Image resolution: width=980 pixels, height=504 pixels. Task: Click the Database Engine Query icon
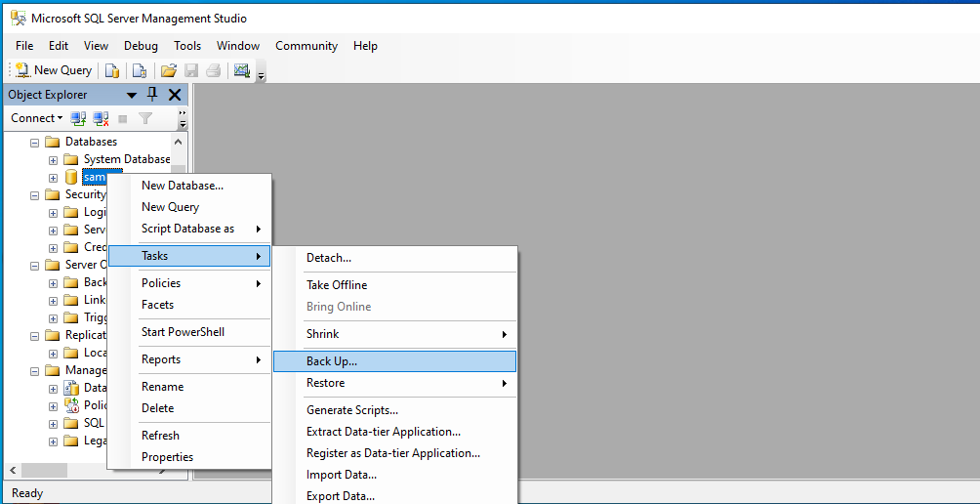112,70
